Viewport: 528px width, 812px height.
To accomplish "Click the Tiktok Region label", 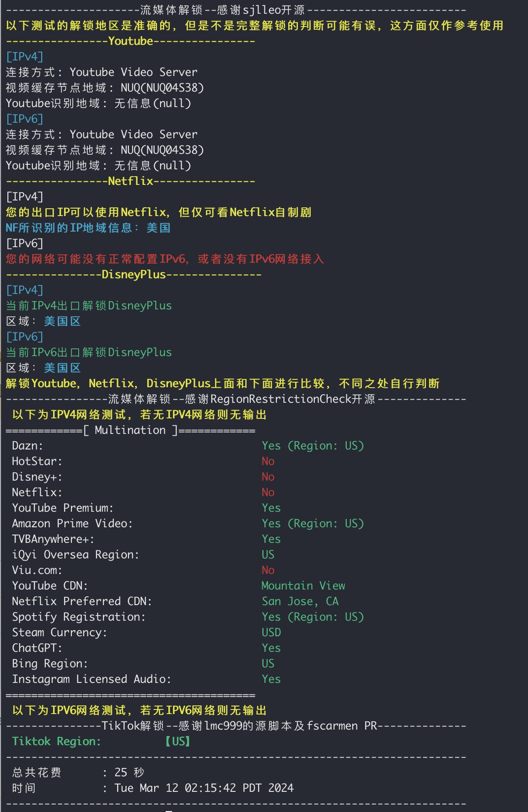I will tap(56, 742).
